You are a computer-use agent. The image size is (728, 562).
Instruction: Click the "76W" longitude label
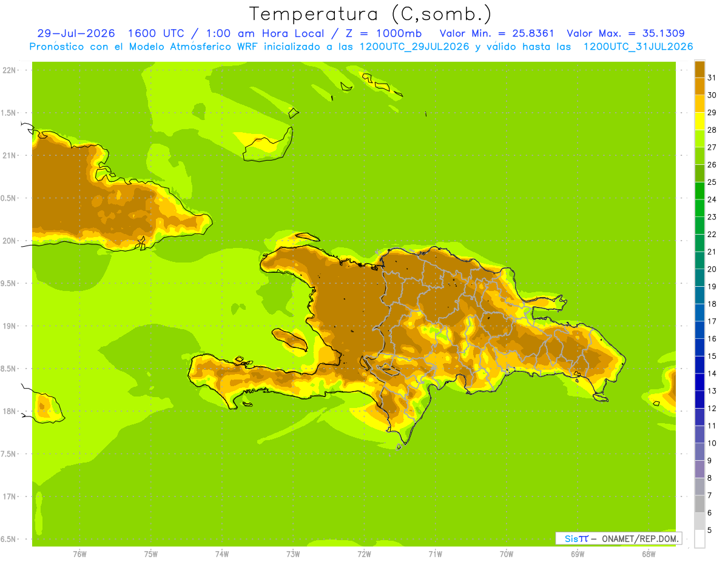coord(79,554)
